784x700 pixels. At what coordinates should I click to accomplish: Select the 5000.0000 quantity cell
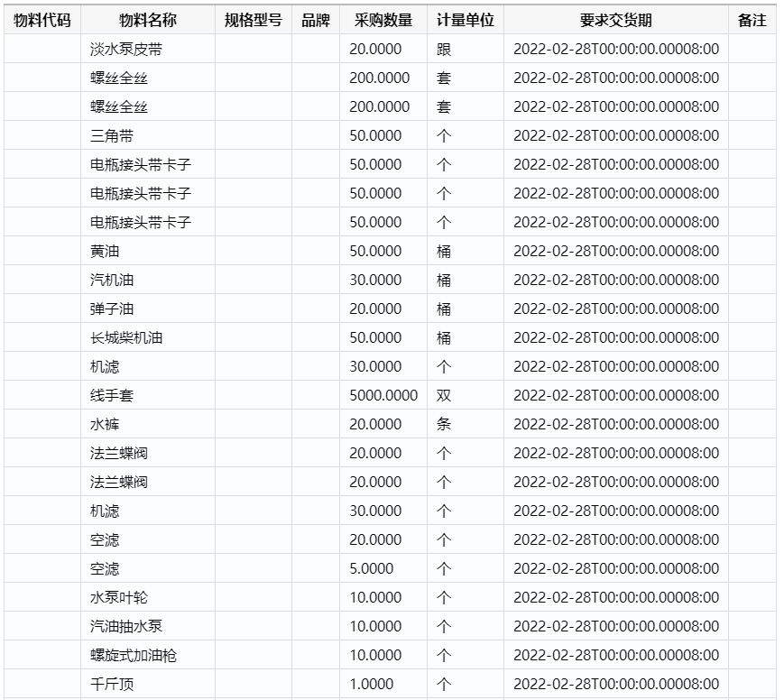coord(383,395)
